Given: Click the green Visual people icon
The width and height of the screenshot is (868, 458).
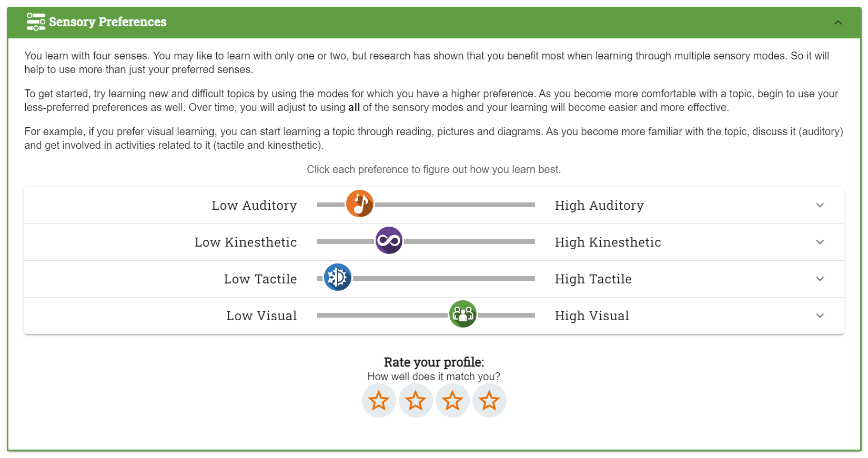Looking at the screenshot, I should click(x=463, y=314).
